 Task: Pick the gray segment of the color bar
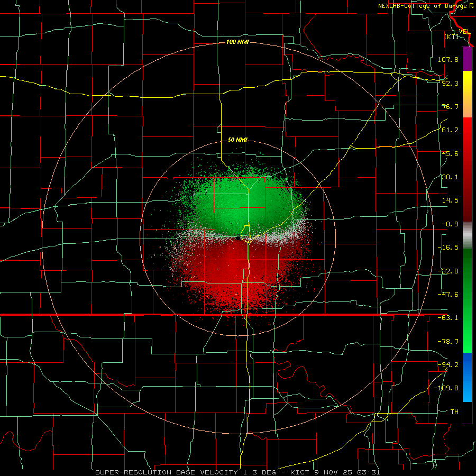pyautogui.click(x=467, y=235)
